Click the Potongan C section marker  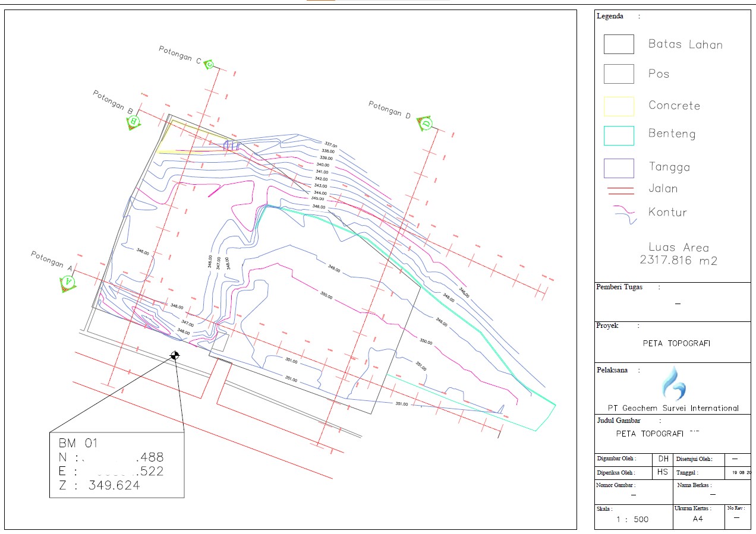pos(209,64)
